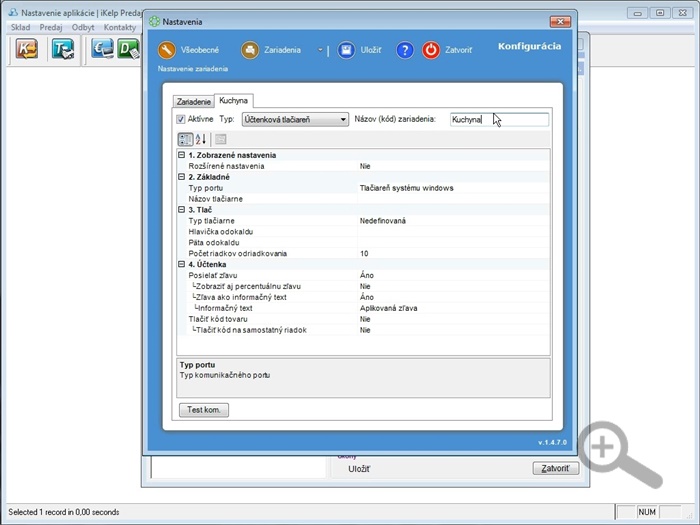Open the Odbyt menu
This screenshot has width=700, height=525.
[x=83, y=27]
